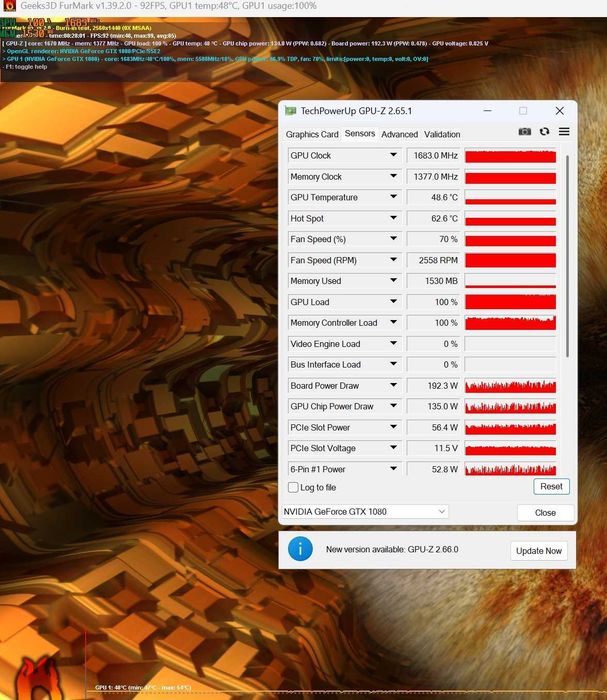607x700 pixels.
Task: Open the Memory Used sensor dropdown
Action: tap(393, 280)
